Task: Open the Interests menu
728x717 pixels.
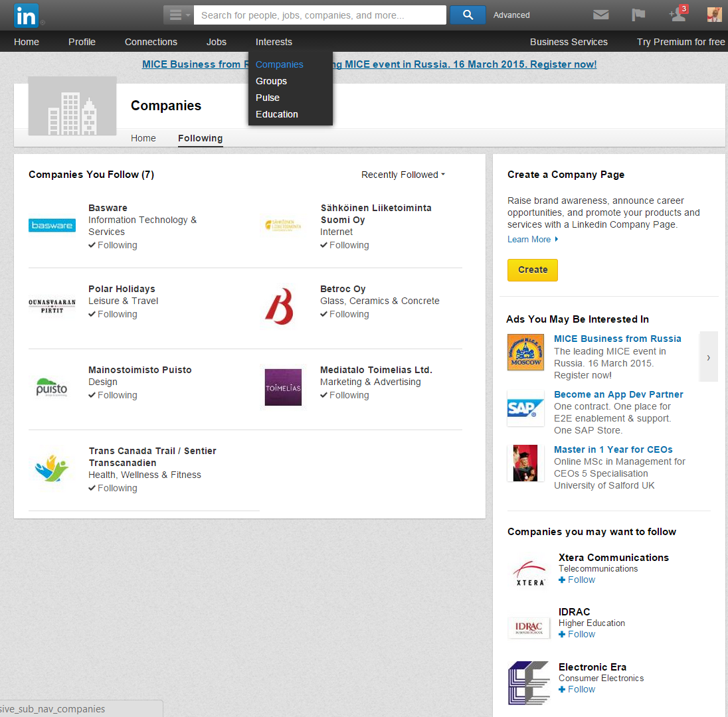Action: [x=274, y=42]
